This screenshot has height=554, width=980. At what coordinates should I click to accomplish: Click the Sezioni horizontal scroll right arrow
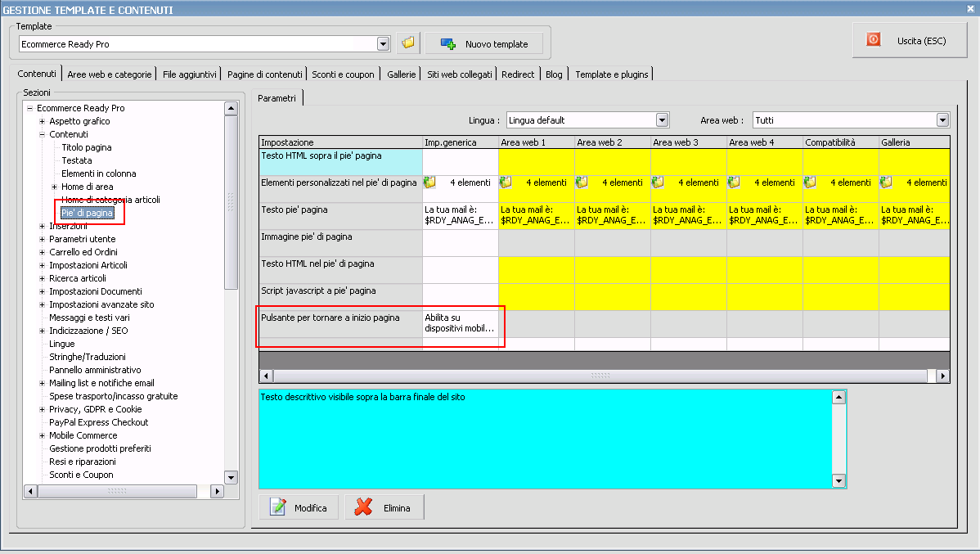point(217,492)
